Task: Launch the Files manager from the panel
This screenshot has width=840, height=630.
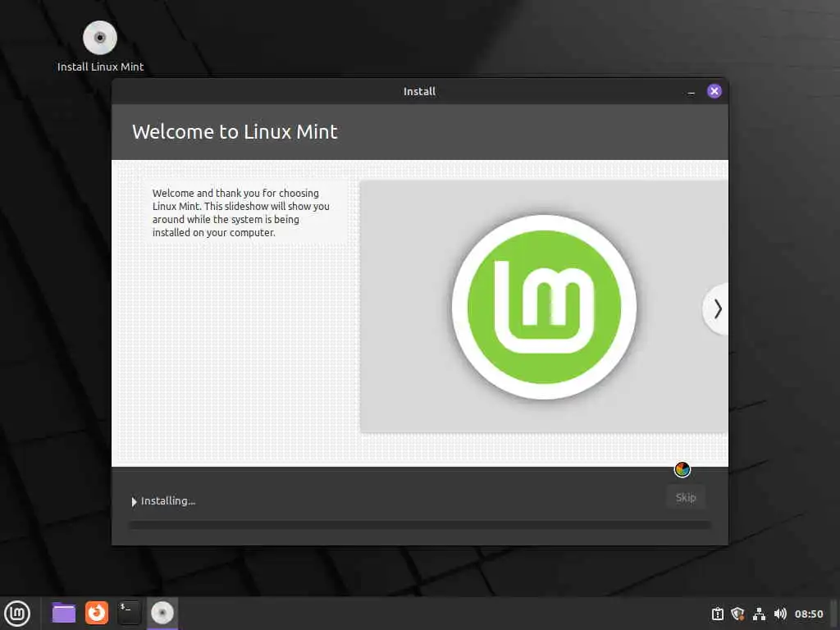Action: coord(64,613)
